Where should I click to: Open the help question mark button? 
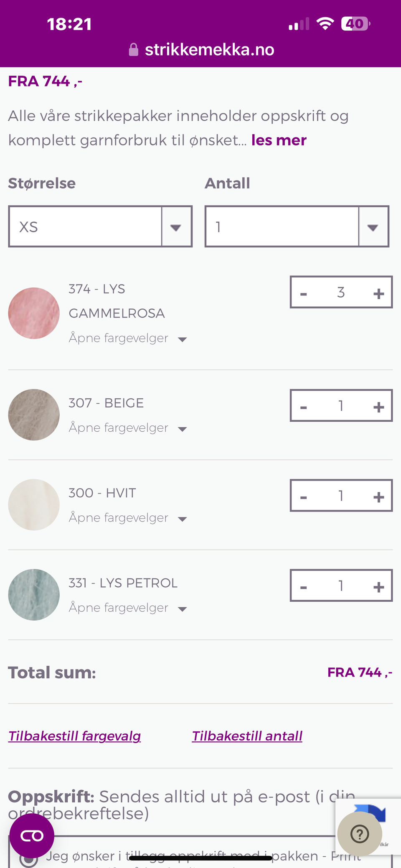click(360, 834)
